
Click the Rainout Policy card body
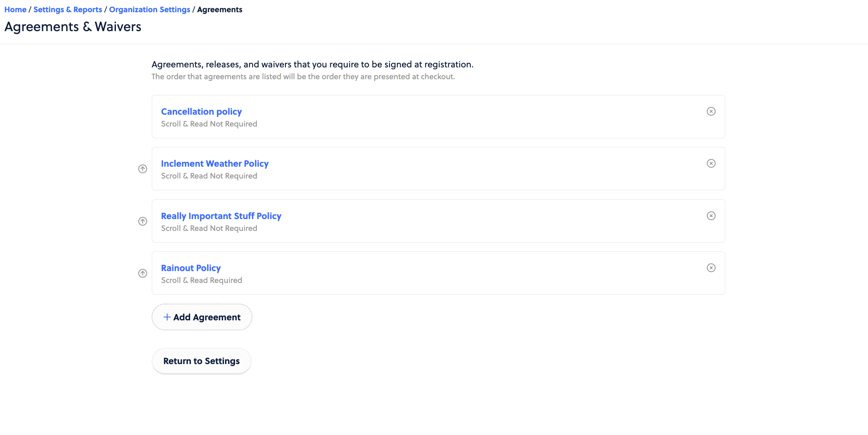(x=438, y=273)
